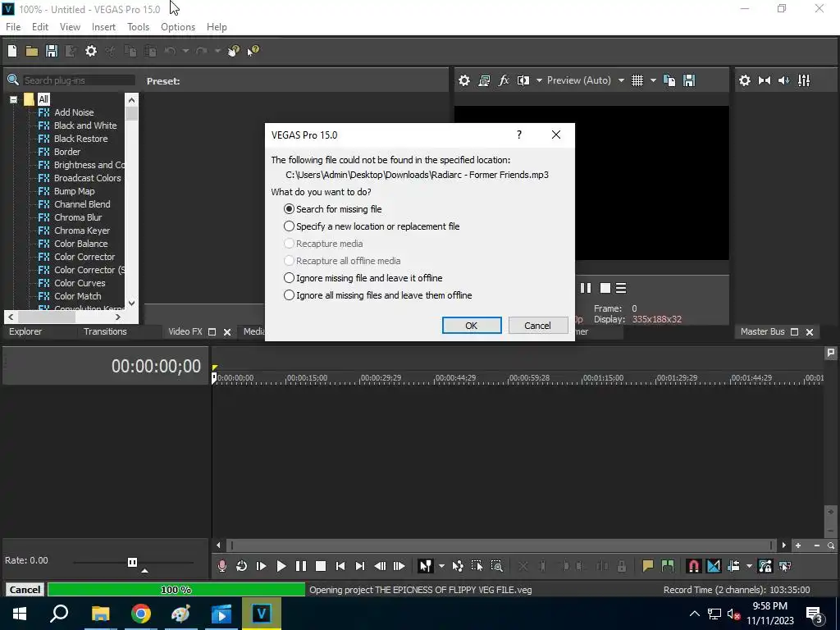Viewport: 840px width, 630px height.
Task: Open Master Bus audio properties gear icon
Action: pyautogui.click(x=745, y=80)
